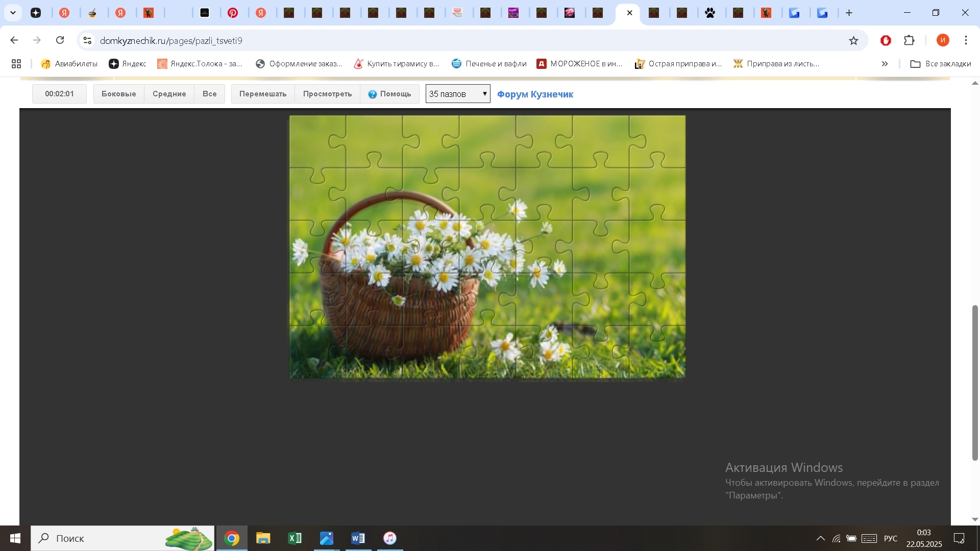Open the battery tray icon

tap(851, 538)
